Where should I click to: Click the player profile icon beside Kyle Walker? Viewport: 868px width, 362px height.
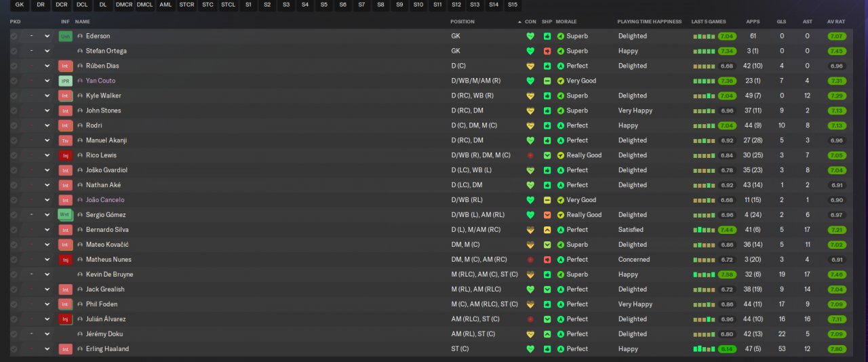click(80, 96)
